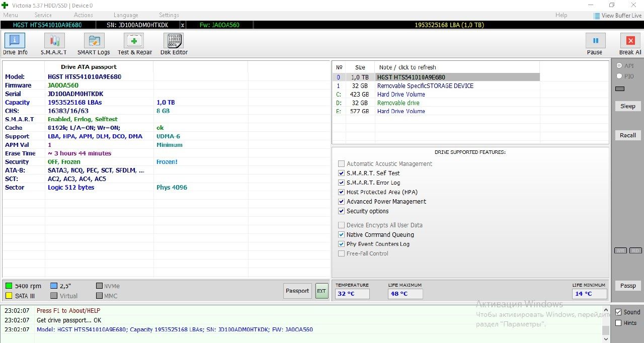Toggle Host Protected Area (HPA) checkbox
Image resolution: width=644 pixels, height=343 pixels.
(x=342, y=192)
